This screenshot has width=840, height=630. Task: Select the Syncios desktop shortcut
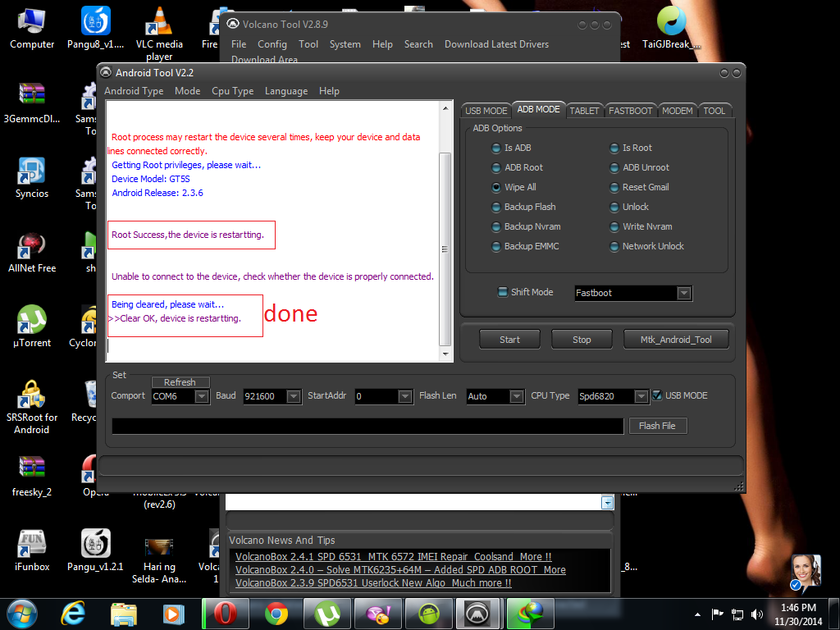pyautogui.click(x=32, y=178)
